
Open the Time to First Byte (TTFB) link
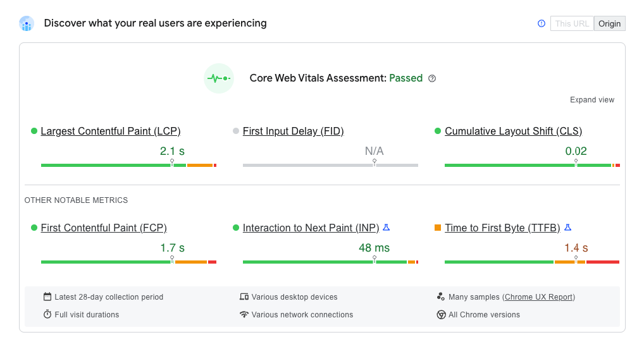pos(502,228)
